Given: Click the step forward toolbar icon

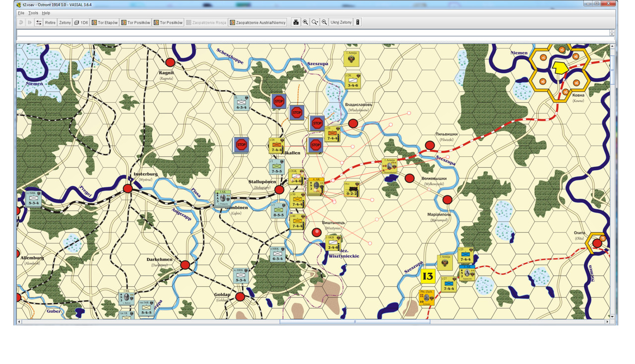Looking at the screenshot, I should tap(30, 22).
